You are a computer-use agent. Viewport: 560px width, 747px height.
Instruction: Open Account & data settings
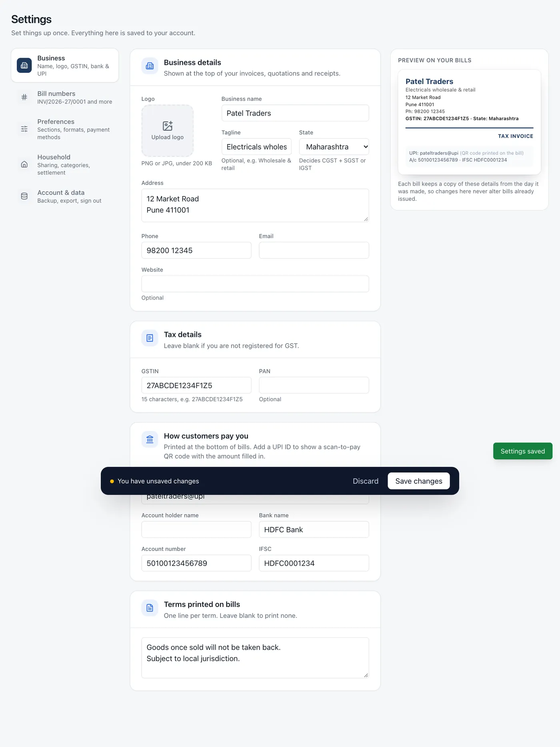[65, 196]
